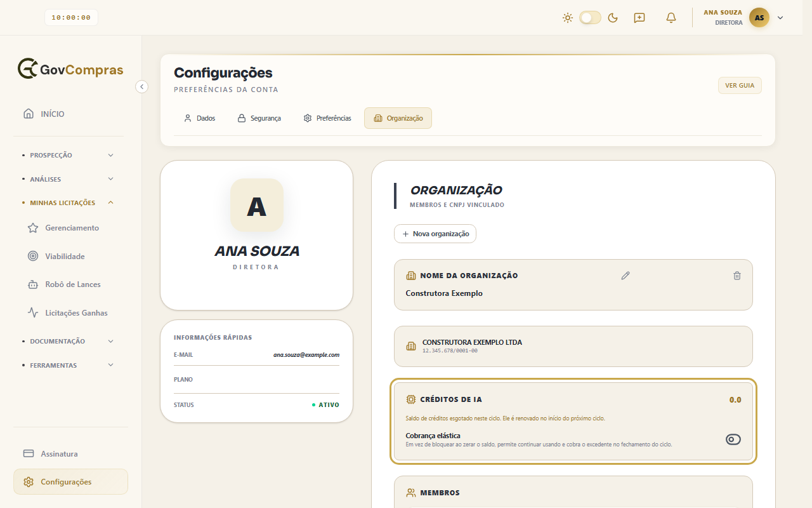Collapse the Minhas Licitações section

point(67,203)
